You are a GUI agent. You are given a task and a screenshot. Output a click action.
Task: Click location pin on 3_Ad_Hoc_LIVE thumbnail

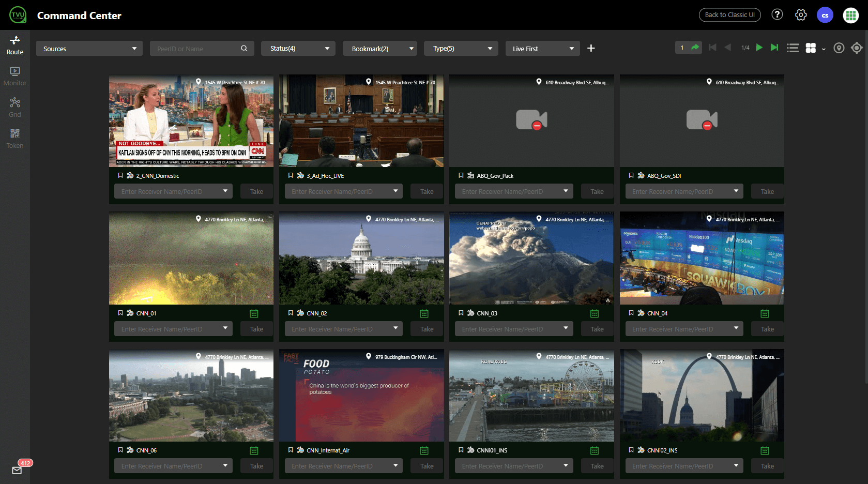pyautogui.click(x=369, y=82)
